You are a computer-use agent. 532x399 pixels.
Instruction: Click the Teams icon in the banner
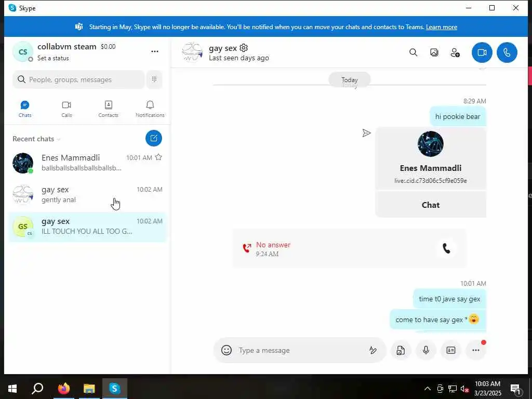point(79,26)
